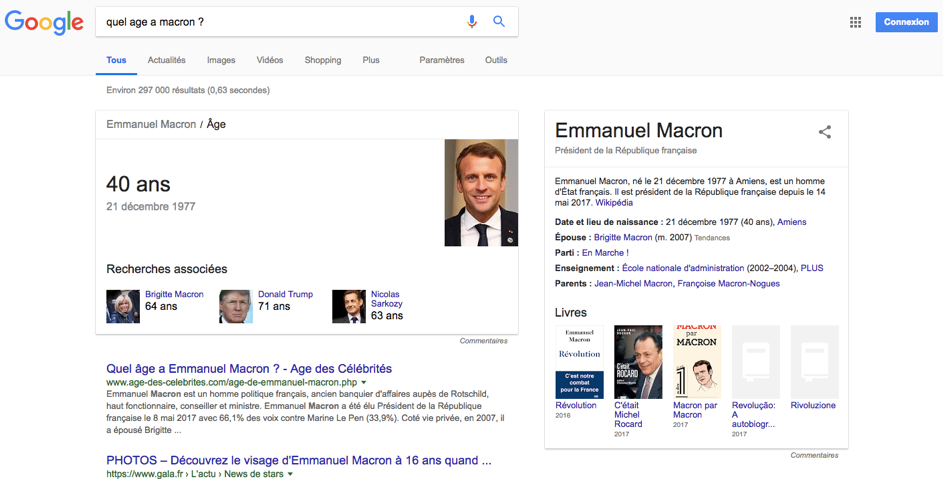This screenshot has width=943, height=479.
Task: Open Françoise Macron-Nogues parent link
Action: click(728, 283)
